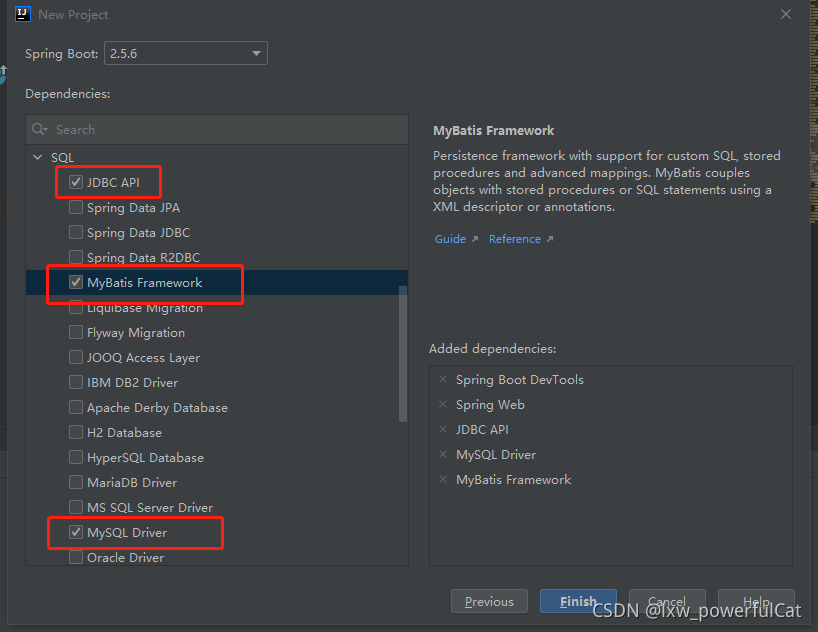Viewport: 818px width, 632px height.
Task: Enable the HyperSQL Database checkbox
Action: 76,458
